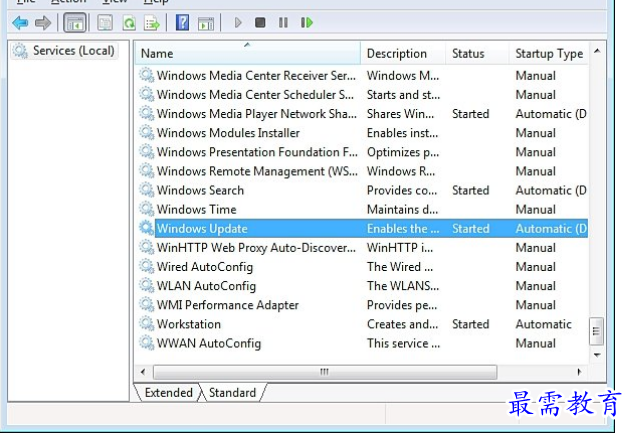Click the gear icon beside Windows Search
Image resolution: width=630 pixels, height=435 pixels.
point(147,190)
